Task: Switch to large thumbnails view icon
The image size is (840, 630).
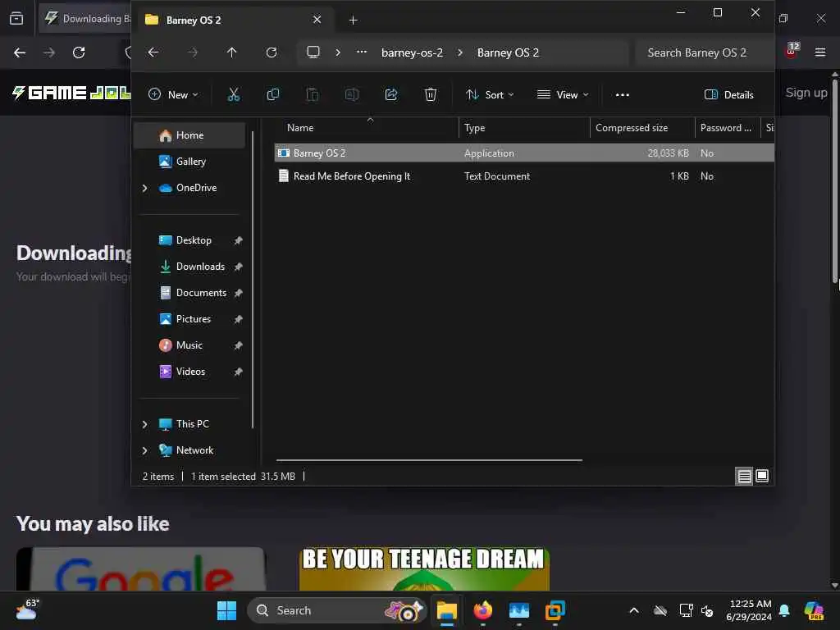Action: [762, 476]
